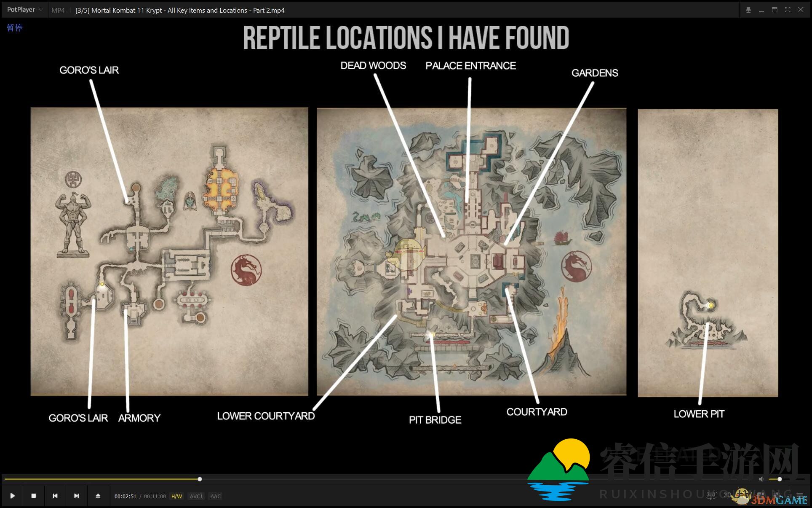
Task: Click the eject/open file icon
Action: (98, 496)
